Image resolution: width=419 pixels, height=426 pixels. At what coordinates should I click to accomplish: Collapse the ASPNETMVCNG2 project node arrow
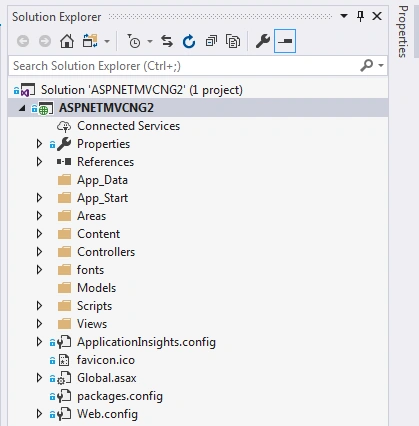click(22, 108)
